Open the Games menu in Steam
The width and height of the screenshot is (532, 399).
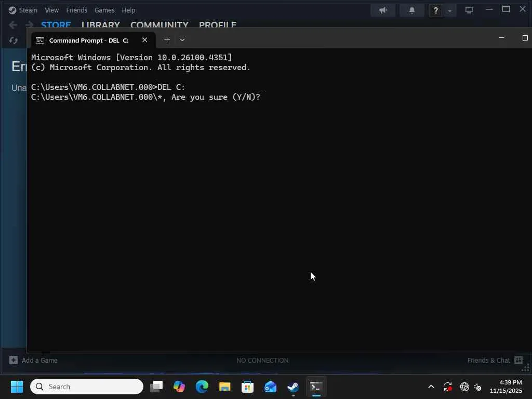coord(104,10)
